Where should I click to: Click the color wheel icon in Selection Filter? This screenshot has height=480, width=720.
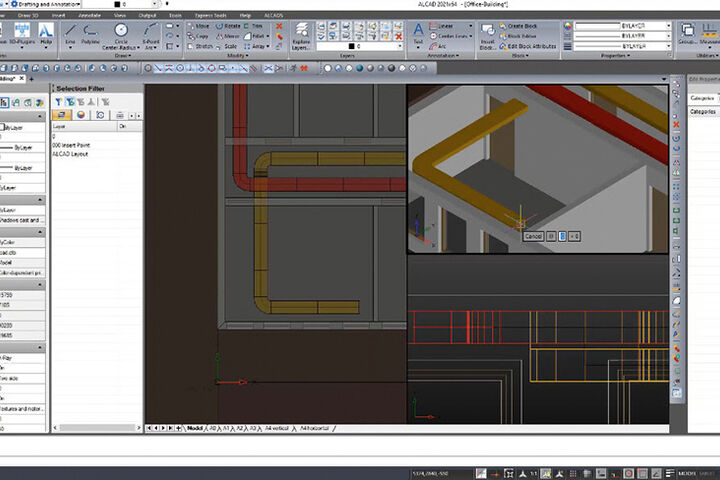tap(81, 115)
